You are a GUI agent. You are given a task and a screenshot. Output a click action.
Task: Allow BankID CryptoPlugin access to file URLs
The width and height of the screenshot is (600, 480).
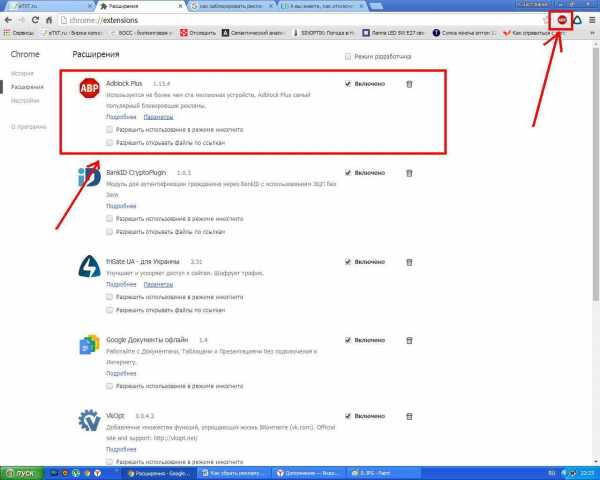pos(109,232)
